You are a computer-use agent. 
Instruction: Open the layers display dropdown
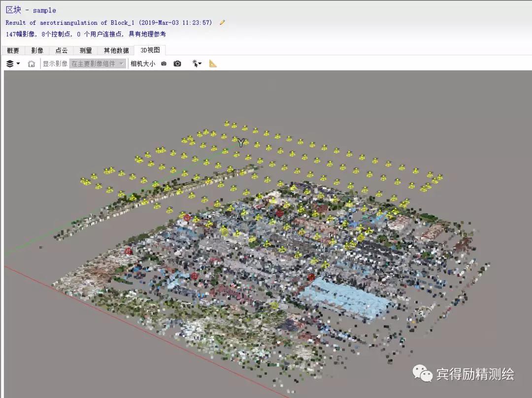13,64
